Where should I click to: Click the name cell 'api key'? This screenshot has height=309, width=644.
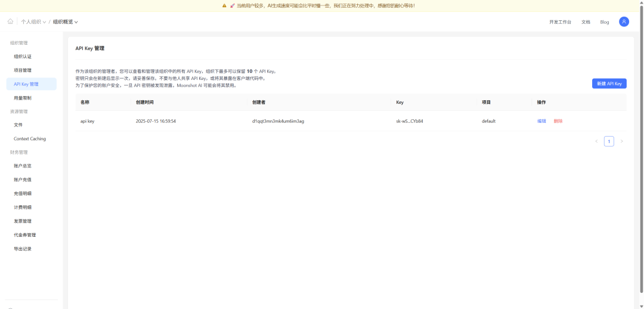(88, 121)
